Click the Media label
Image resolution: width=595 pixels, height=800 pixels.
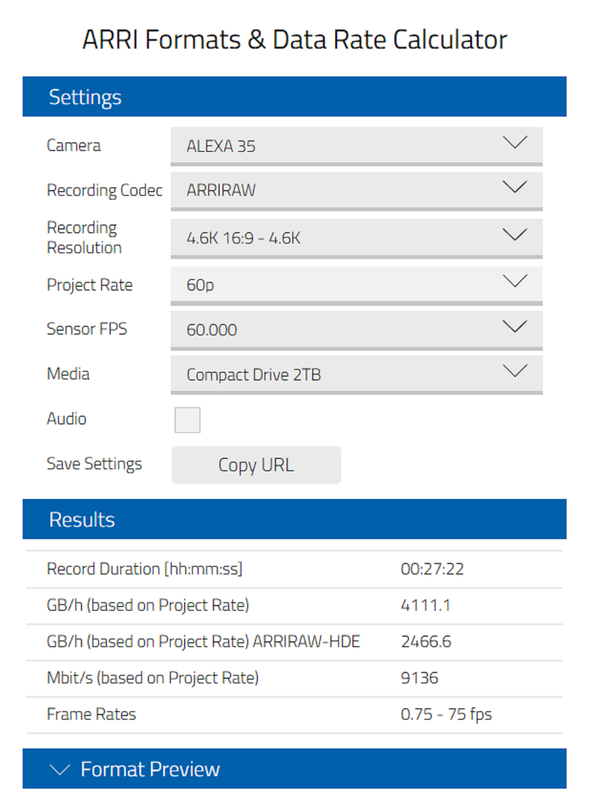[x=68, y=373]
